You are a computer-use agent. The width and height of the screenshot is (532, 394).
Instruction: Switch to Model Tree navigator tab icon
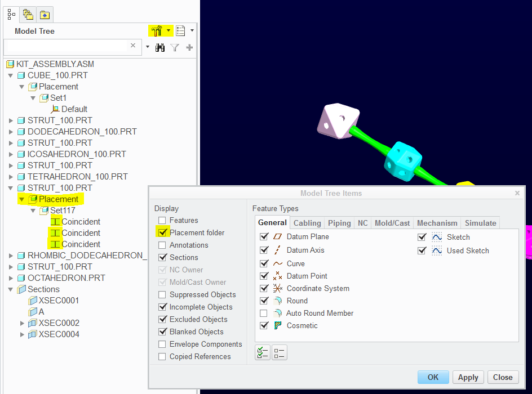(11, 14)
